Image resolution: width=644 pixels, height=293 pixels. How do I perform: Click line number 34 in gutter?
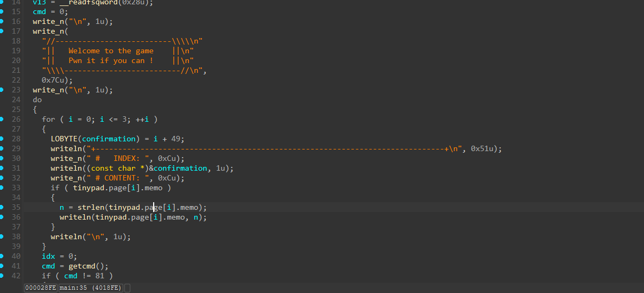16,198
